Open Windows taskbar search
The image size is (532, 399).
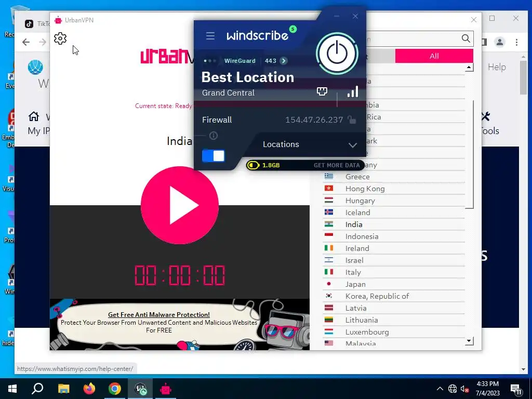37,389
